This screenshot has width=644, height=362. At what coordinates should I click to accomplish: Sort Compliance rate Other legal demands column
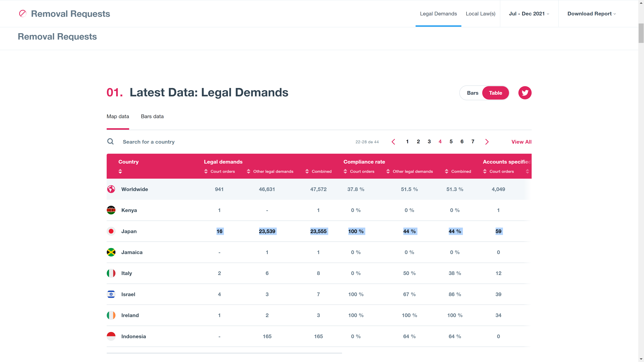388,171
